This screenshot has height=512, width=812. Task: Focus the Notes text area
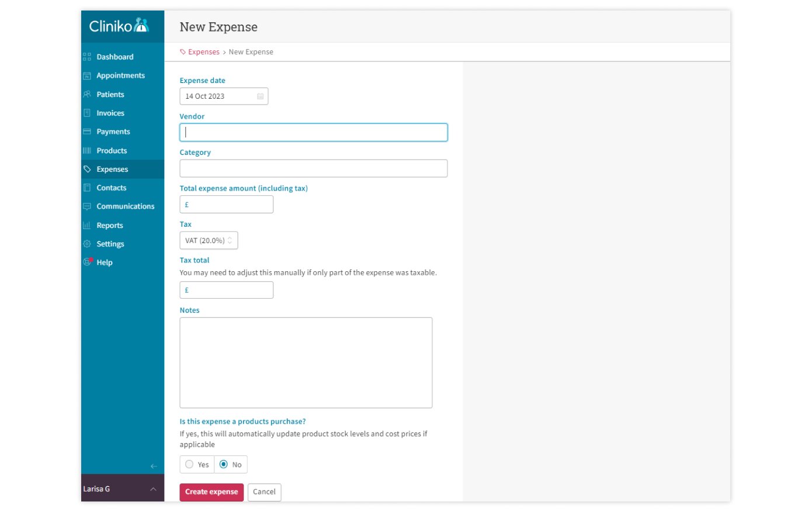point(306,362)
